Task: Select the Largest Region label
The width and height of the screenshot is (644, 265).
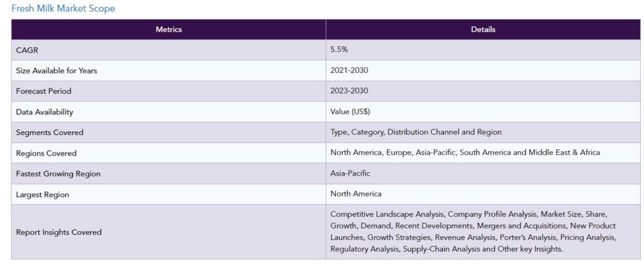Action: [x=42, y=195]
